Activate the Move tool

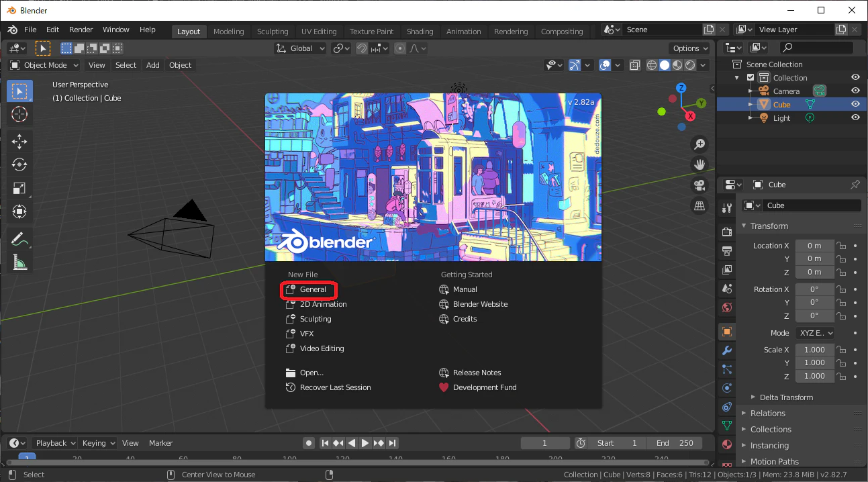pos(19,141)
